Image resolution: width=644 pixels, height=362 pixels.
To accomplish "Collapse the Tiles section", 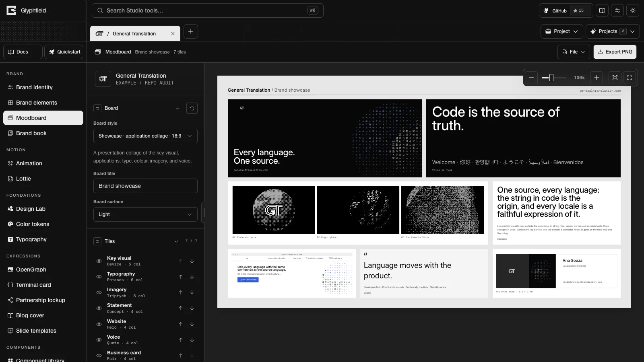I will pos(176,241).
